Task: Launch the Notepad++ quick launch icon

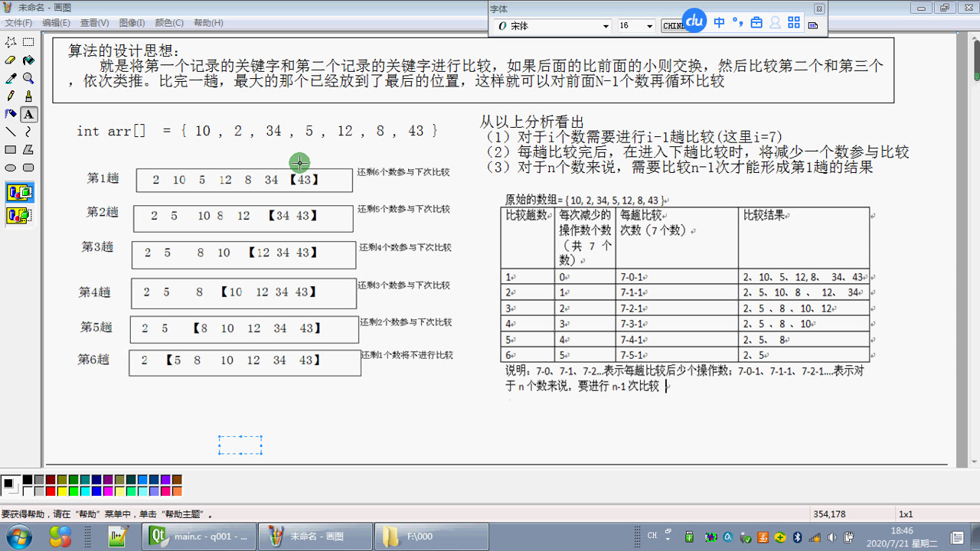Action: pos(117,536)
